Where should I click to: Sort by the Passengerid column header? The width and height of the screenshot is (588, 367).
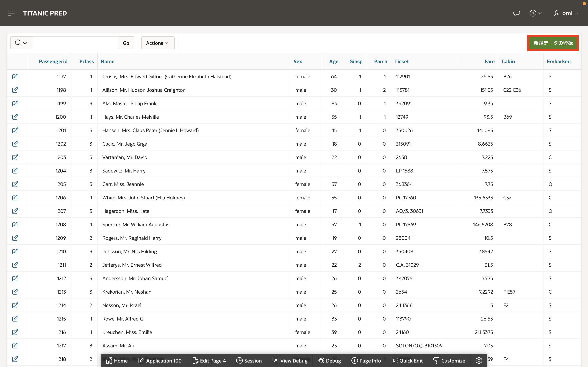coord(53,61)
